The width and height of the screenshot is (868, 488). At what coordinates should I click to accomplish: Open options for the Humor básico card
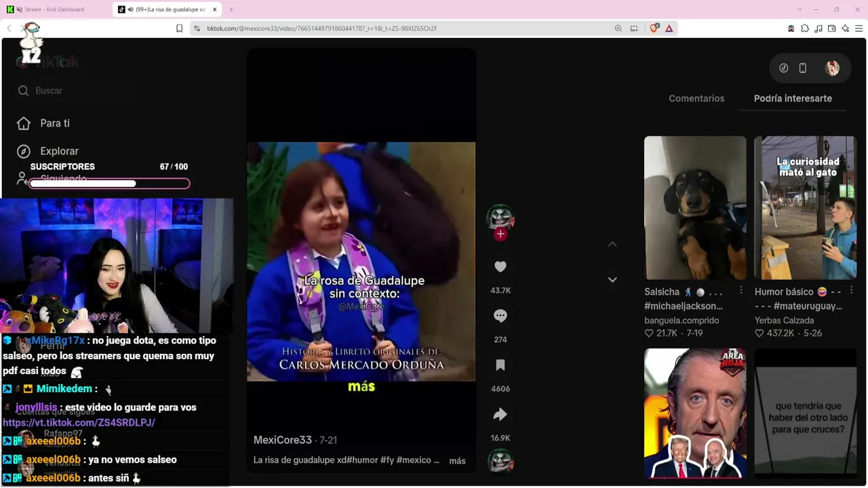[852, 291]
